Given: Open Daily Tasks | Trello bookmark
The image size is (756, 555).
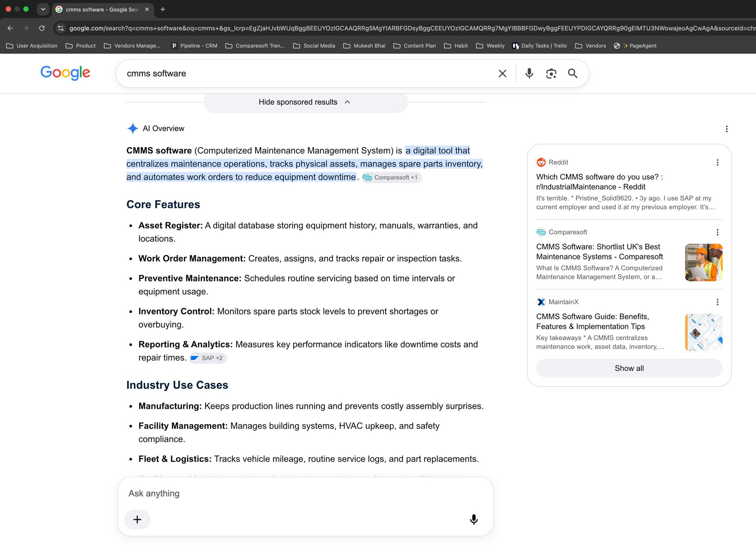Looking at the screenshot, I should pyautogui.click(x=539, y=46).
